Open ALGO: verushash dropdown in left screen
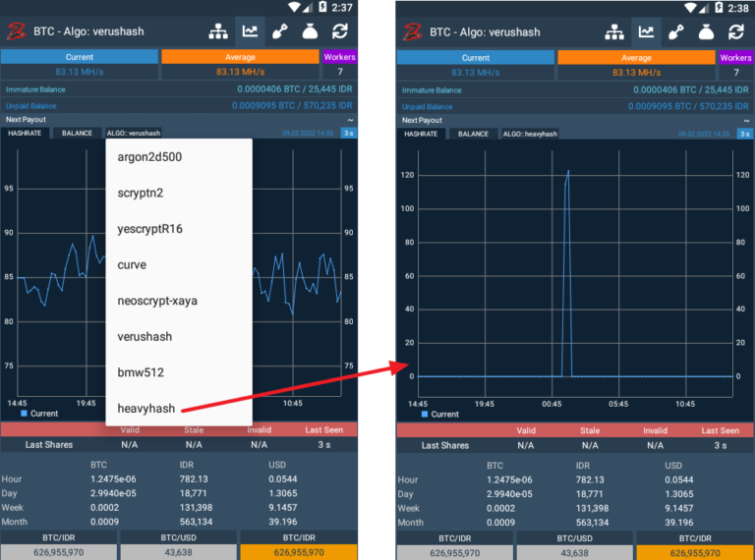 pyautogui.click(x=134, y=133)
